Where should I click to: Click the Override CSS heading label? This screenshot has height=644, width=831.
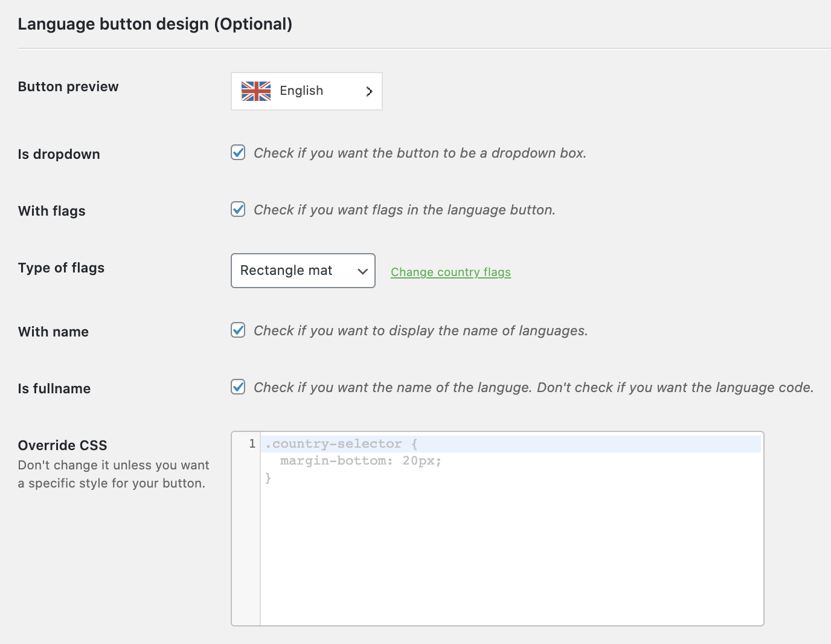(63, 445)
